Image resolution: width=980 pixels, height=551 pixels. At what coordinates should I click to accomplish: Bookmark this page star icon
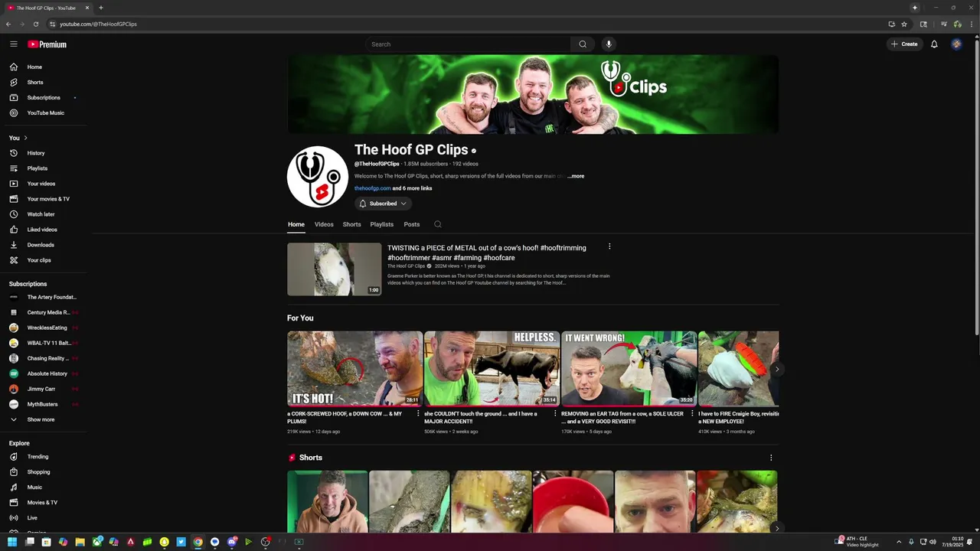coord(904,24)
